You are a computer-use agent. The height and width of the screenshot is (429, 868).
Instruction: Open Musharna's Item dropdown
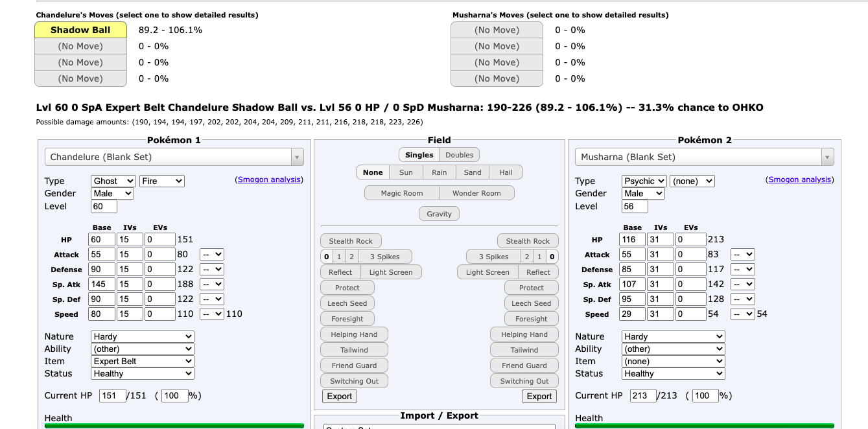tap(674, 362)
